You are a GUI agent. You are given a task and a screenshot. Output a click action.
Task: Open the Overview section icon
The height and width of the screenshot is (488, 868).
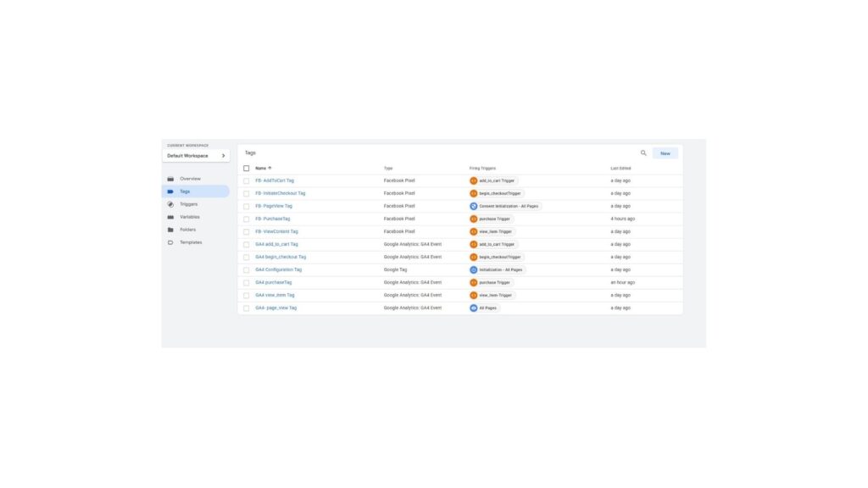[x=170, y=179]
